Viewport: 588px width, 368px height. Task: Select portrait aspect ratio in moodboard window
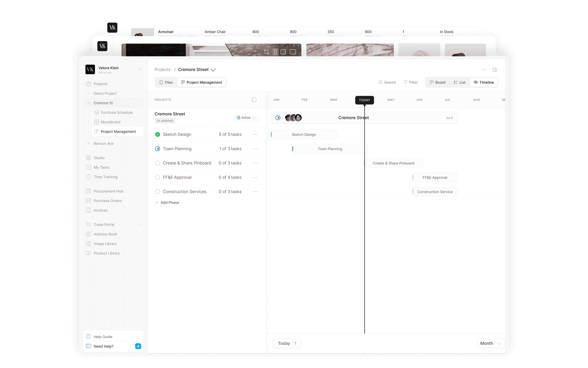[275, 52]
